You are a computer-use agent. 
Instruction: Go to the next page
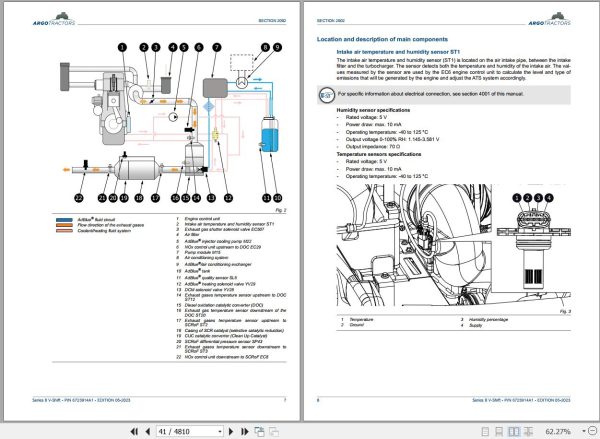point(231,431)
